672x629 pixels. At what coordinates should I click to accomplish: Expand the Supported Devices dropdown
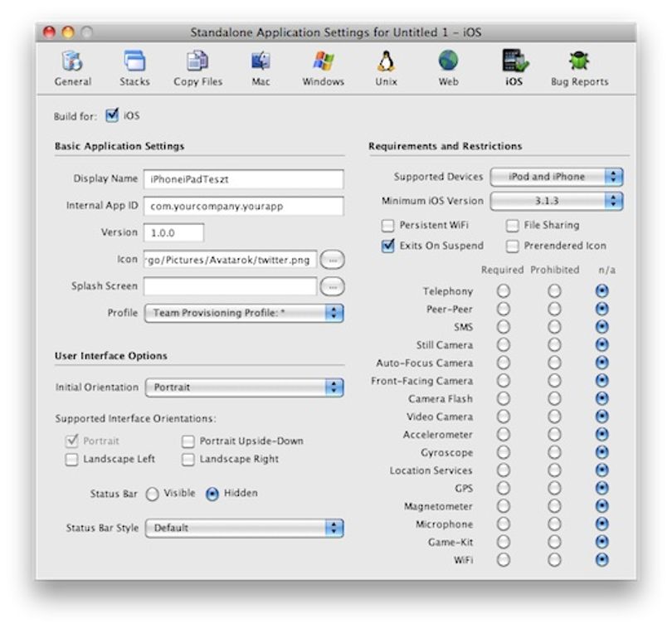pos(557,177)
